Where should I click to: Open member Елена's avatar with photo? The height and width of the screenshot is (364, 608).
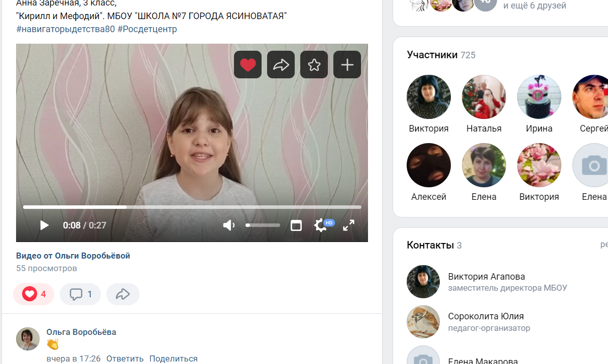(x=484, y=165)
